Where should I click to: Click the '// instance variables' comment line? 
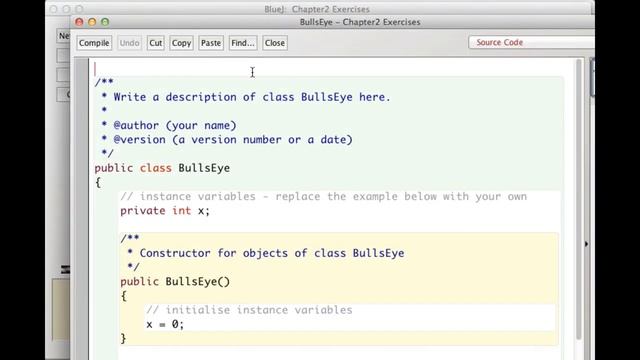click(323, 196)
